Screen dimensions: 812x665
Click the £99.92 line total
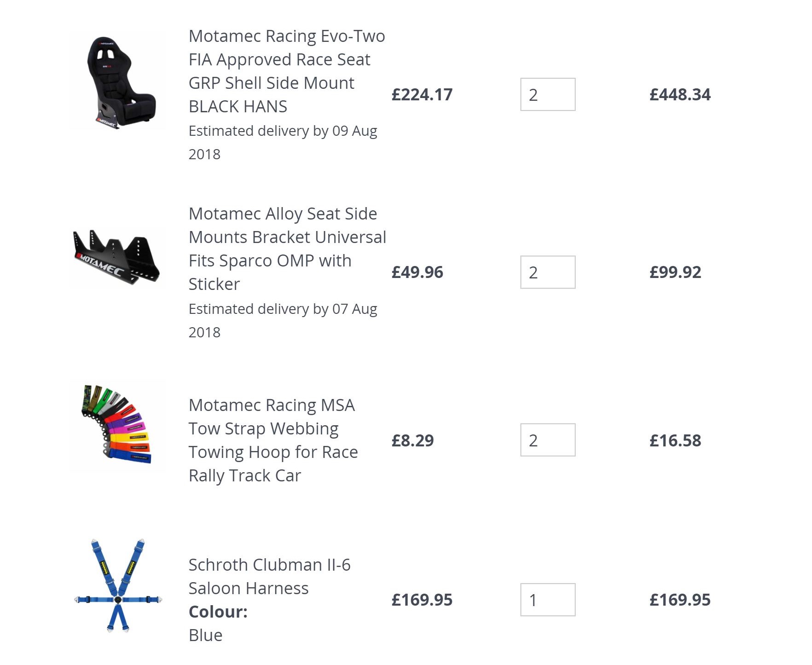coord(675,272)
